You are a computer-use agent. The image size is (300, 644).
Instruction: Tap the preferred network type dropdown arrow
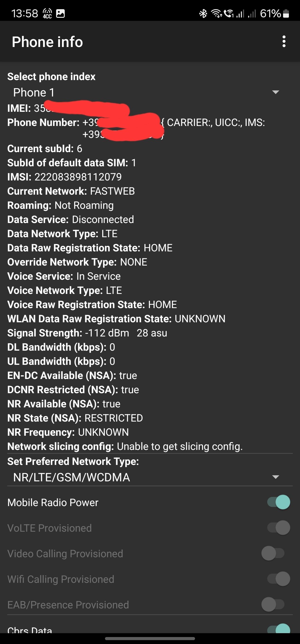(276, 477)
